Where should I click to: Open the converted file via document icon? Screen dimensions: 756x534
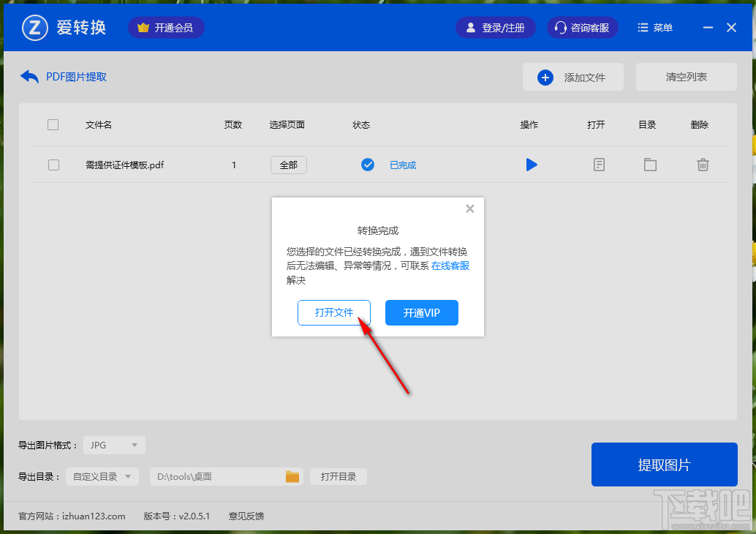pos(599,165)
